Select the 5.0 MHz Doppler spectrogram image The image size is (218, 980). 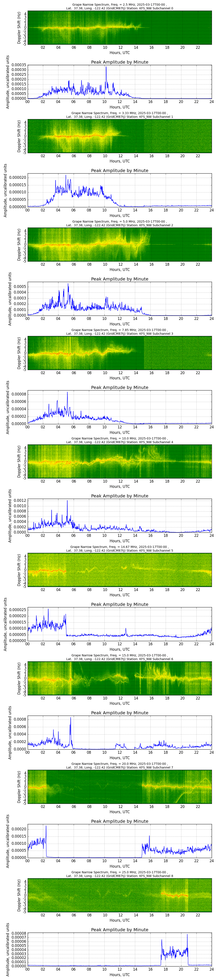pyautogui.click(x=120, y=244)
